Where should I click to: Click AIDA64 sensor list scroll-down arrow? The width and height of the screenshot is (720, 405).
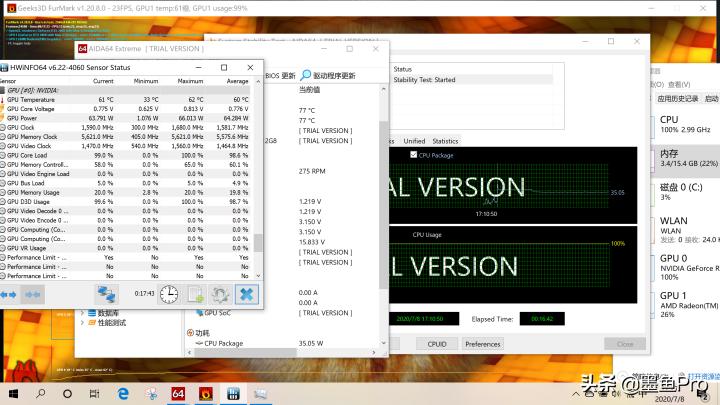tap(383, 343)
